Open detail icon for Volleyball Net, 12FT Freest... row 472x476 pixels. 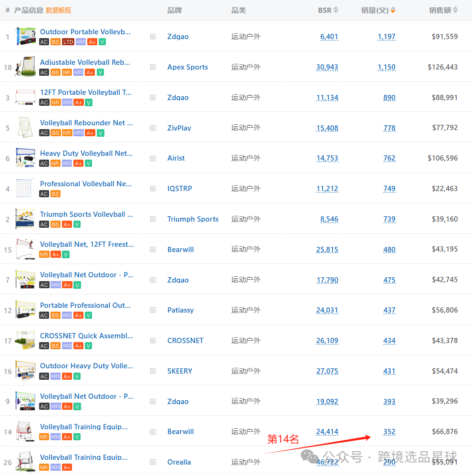click(x=153, y=250)
